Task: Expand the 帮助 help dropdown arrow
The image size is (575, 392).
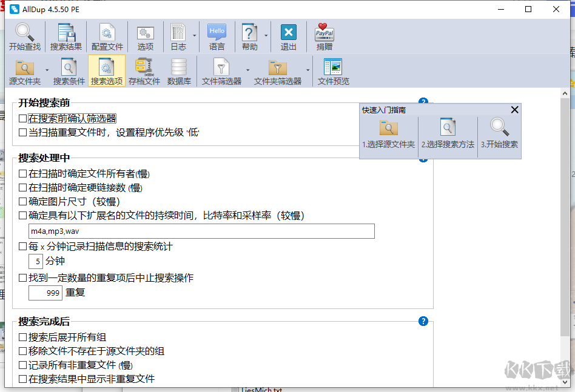Action: pos(266,36)
